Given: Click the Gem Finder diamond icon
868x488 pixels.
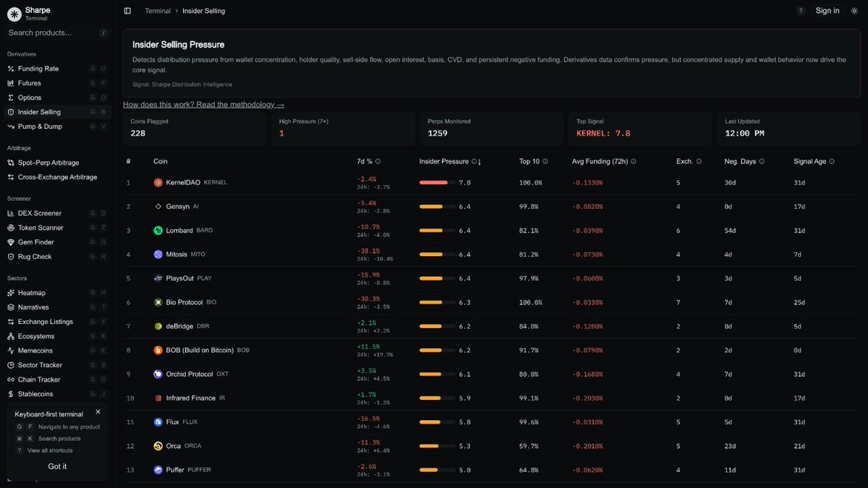Looking at the screenshot, I should click(11, 242).
